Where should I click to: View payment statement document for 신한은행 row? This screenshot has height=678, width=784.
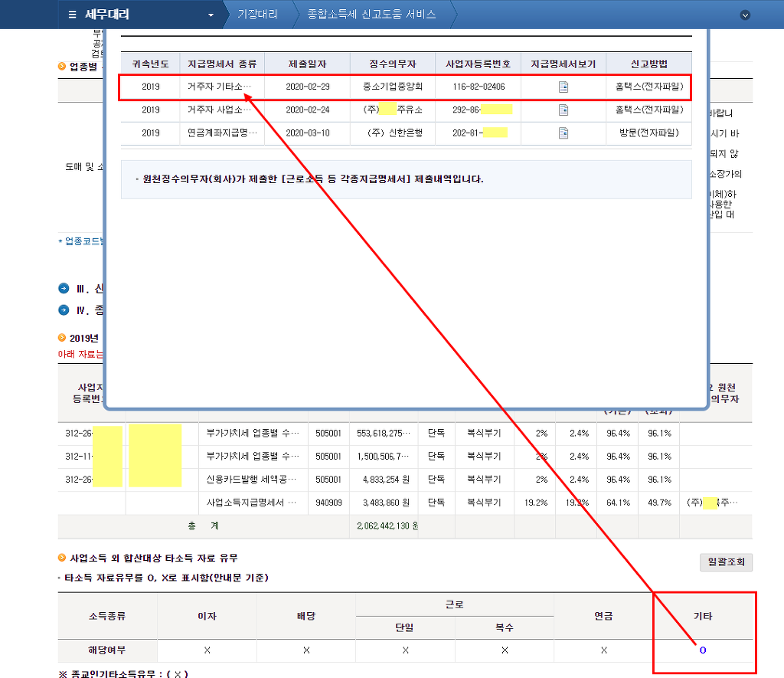point(563,133)
